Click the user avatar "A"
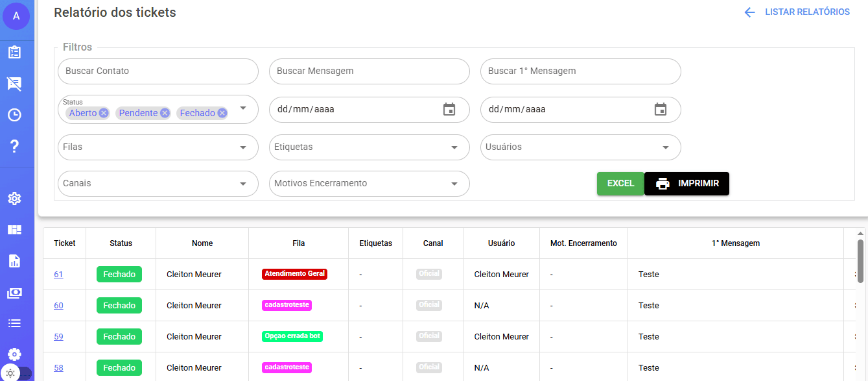 pyautogui.click(x=16, y=16)
